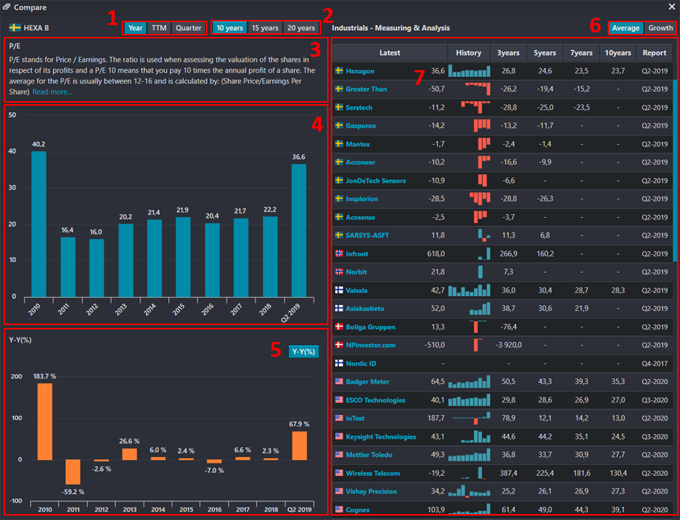This screenshot has height=520, width=680.
Task: Click the Danish flag beside Boliga Gruppen
Action: (x=339, y=326)
